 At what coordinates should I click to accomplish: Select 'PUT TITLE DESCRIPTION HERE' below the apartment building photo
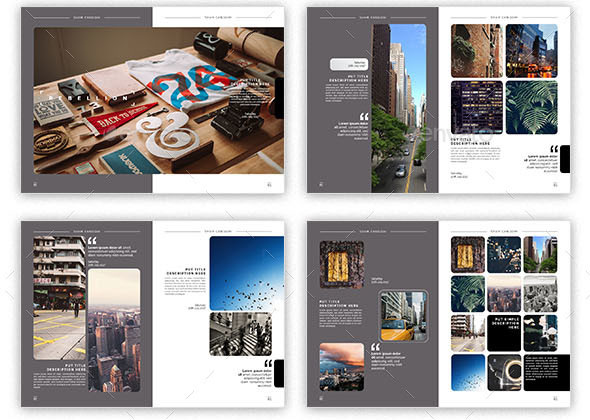tap(67, 367)
